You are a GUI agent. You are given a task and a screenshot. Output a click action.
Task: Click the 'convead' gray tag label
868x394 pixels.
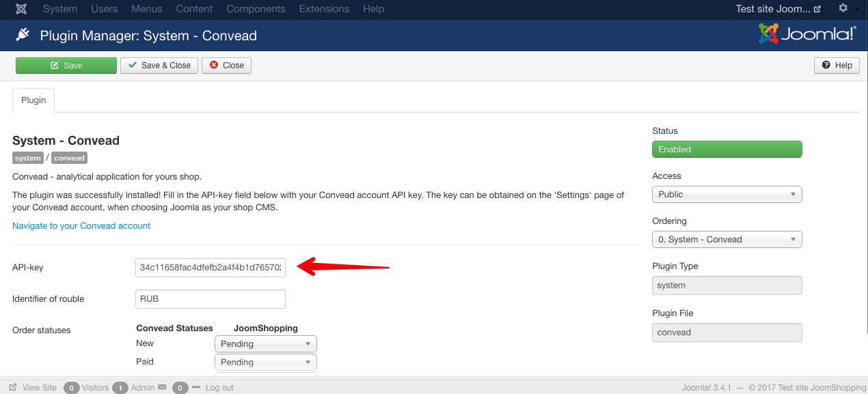click(x=70, y=158)
